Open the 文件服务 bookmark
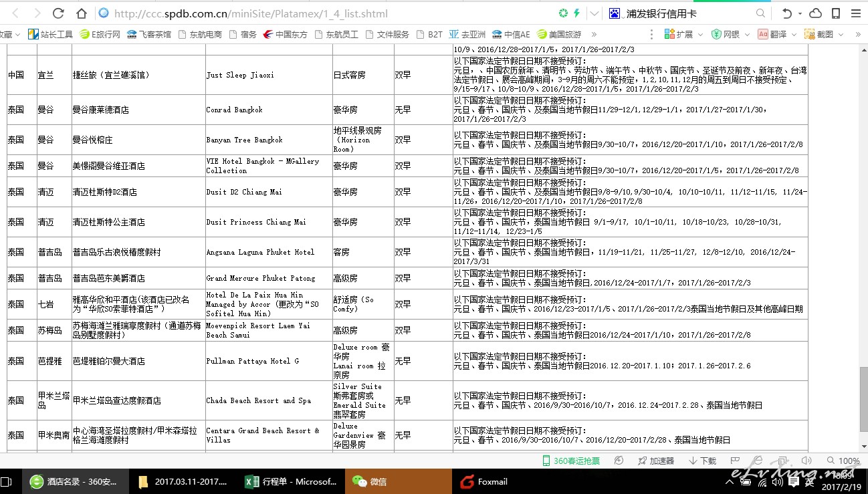This screenshot has width=868, height=494. [x=387, y=34]
